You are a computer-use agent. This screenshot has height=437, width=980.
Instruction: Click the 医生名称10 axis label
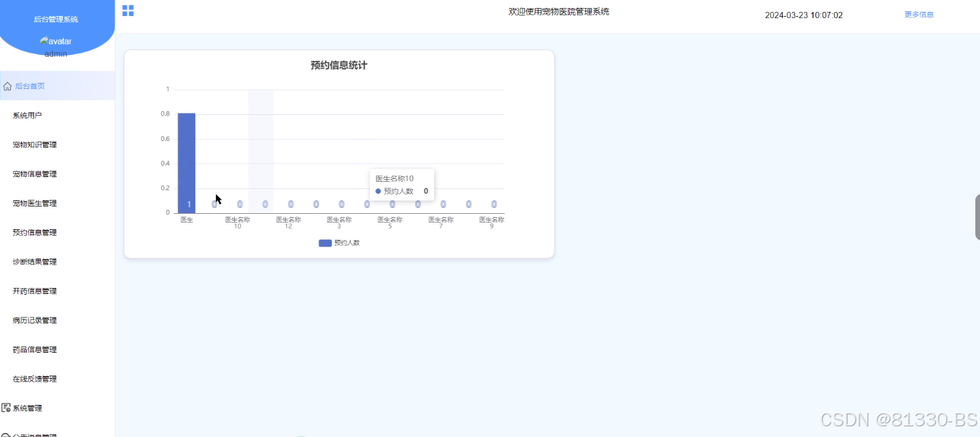(237, 223)
